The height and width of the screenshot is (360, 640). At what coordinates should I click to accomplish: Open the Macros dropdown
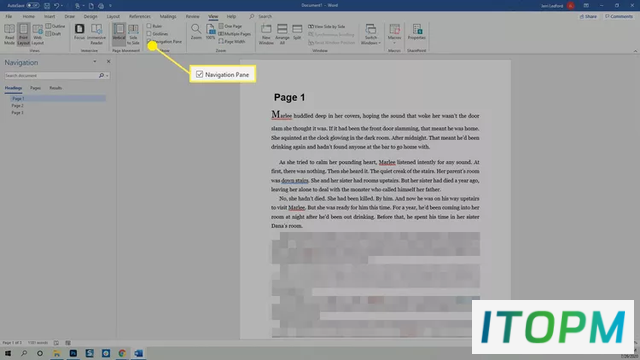pos(394,34)
